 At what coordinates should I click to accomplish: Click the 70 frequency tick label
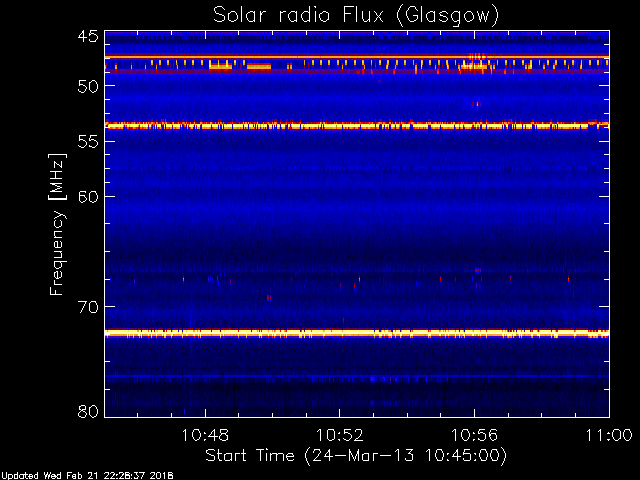(88, 307)
